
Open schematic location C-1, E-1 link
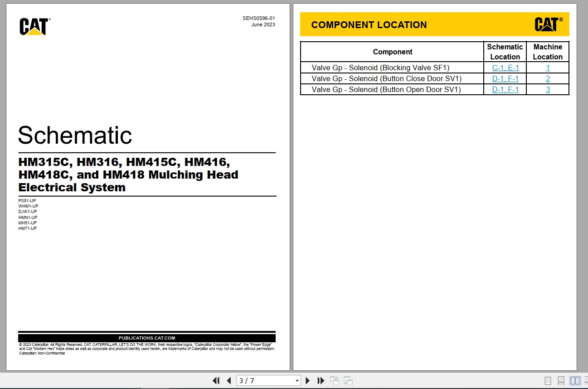tap(505, 68)
